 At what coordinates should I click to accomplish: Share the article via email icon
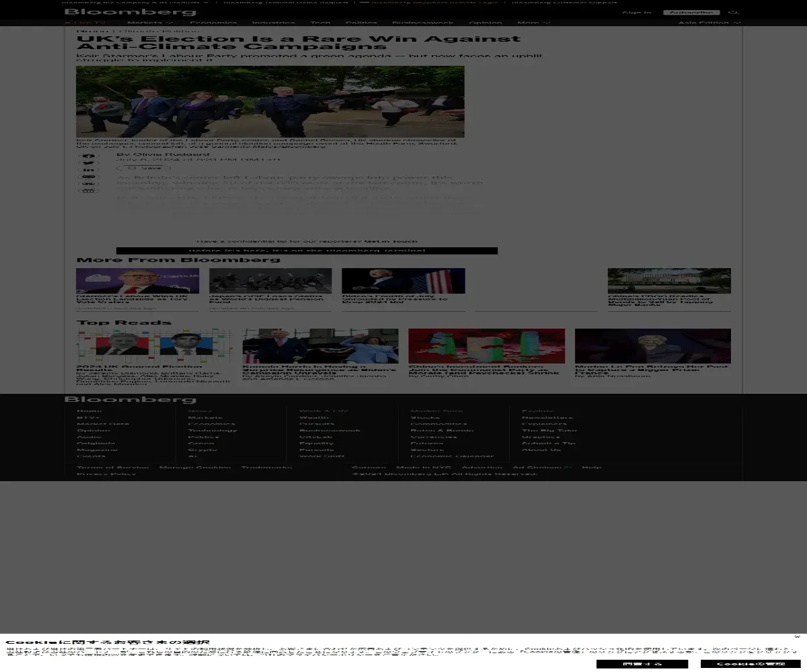click(89, 177)
